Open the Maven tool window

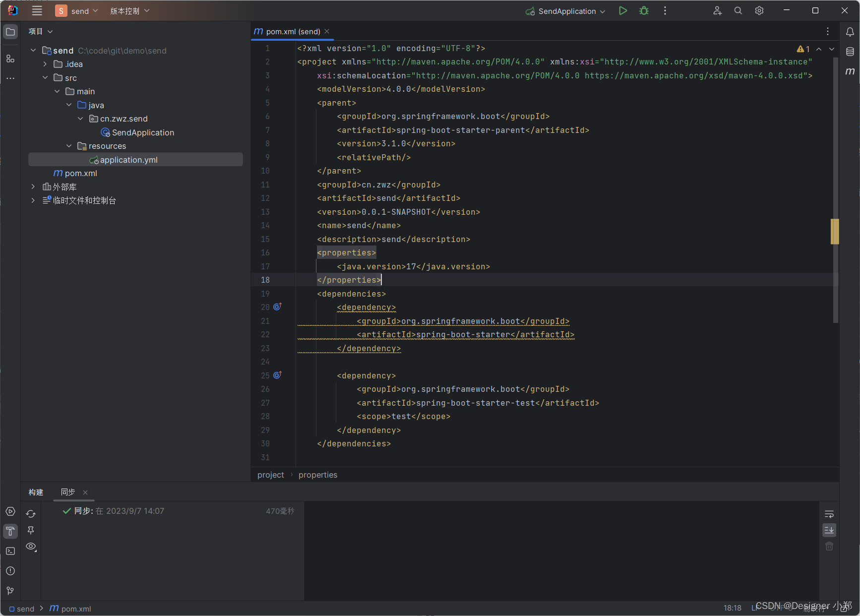pos(850,71)
